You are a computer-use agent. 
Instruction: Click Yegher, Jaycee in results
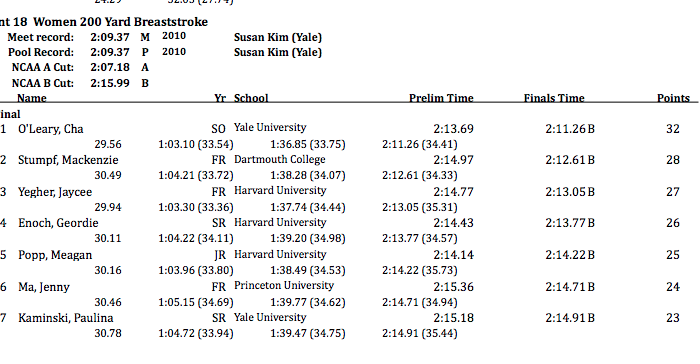[x=55, y=192]
